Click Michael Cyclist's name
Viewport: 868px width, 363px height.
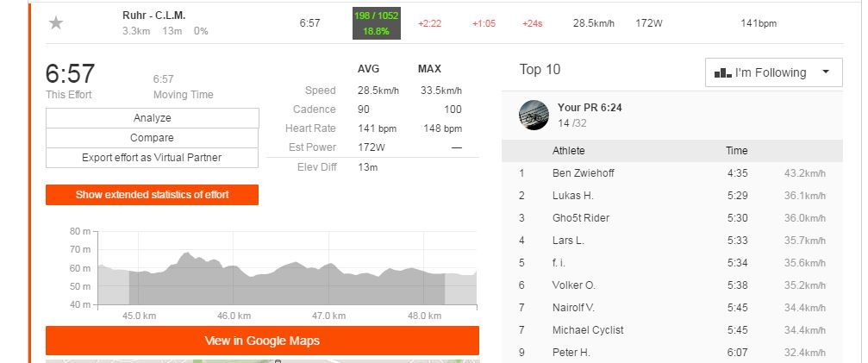pos(587,330)
